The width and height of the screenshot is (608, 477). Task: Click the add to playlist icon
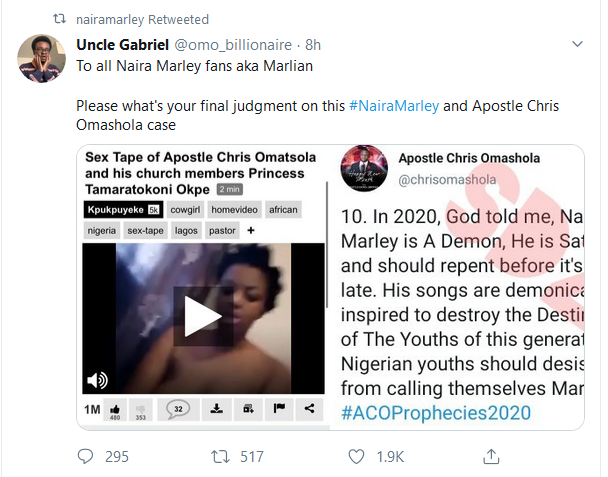(x=248, y=407)
